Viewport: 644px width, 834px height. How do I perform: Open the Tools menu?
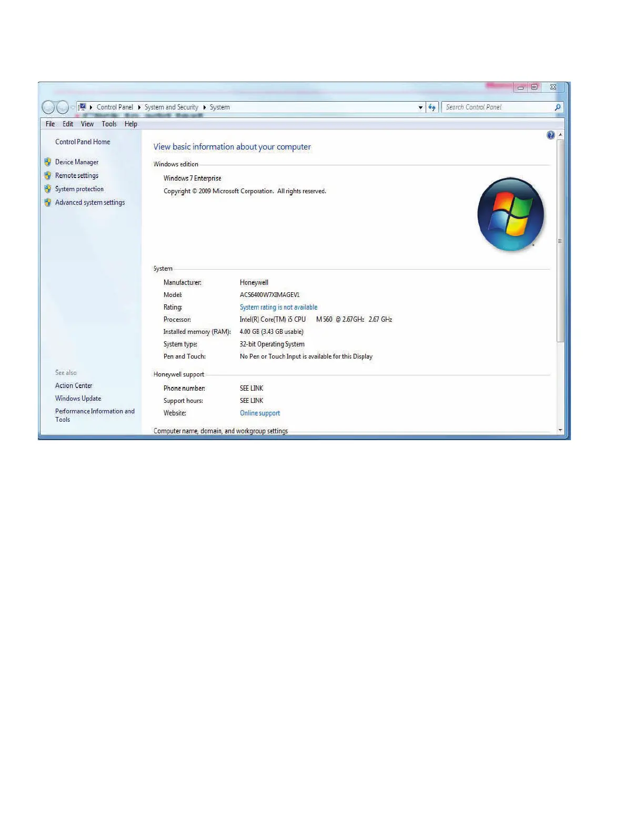[x=109, y=124]
